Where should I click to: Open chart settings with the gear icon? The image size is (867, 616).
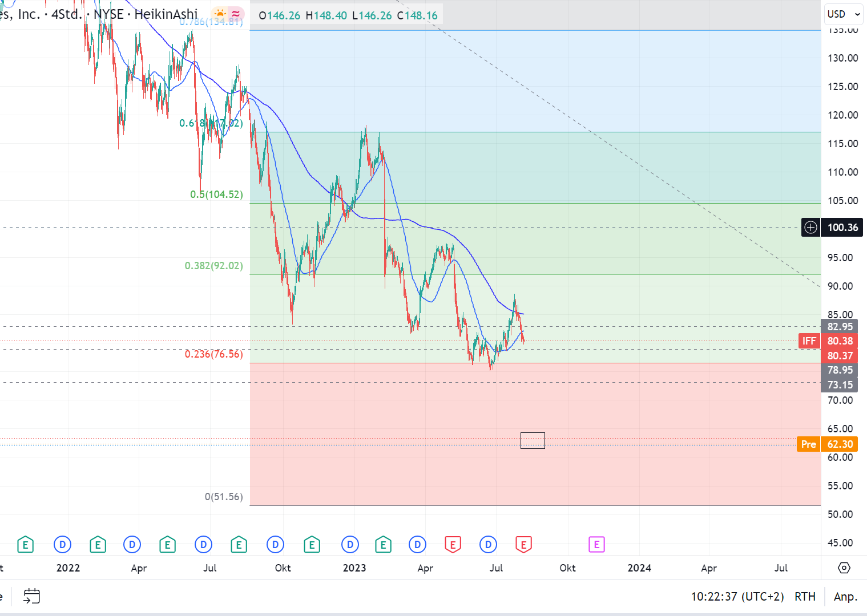[x=844, y=568]
